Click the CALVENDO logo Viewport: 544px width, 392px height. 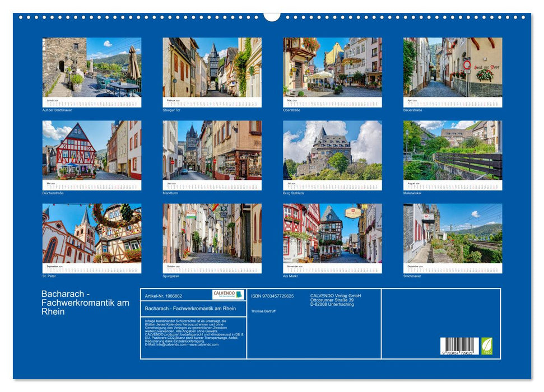226,293
